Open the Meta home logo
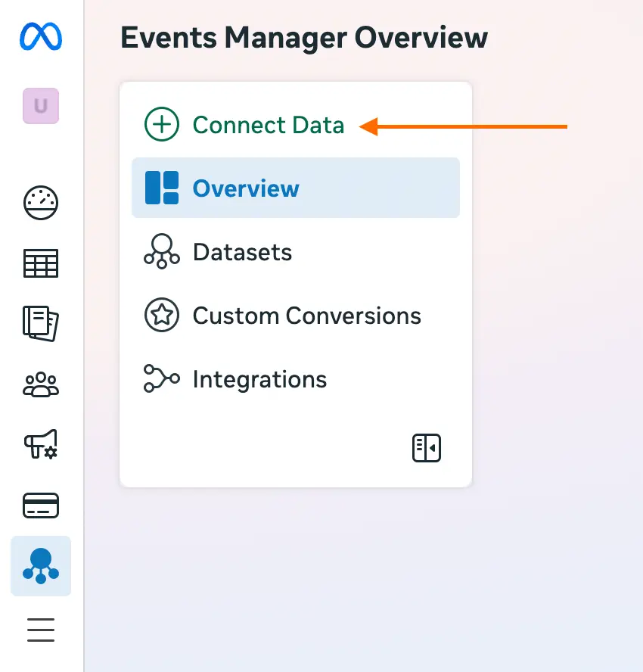This screenshot has height=672, width=643. (40, 36)
